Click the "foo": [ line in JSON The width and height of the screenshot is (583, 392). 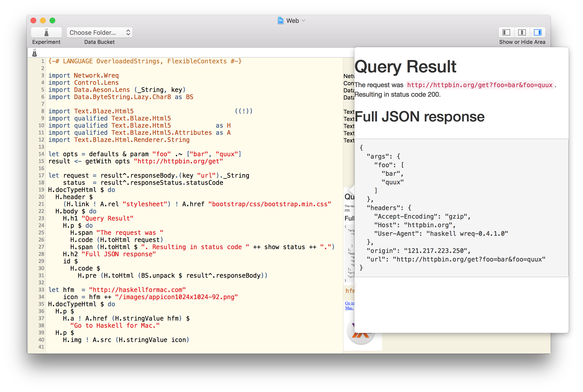pos(389,165)
